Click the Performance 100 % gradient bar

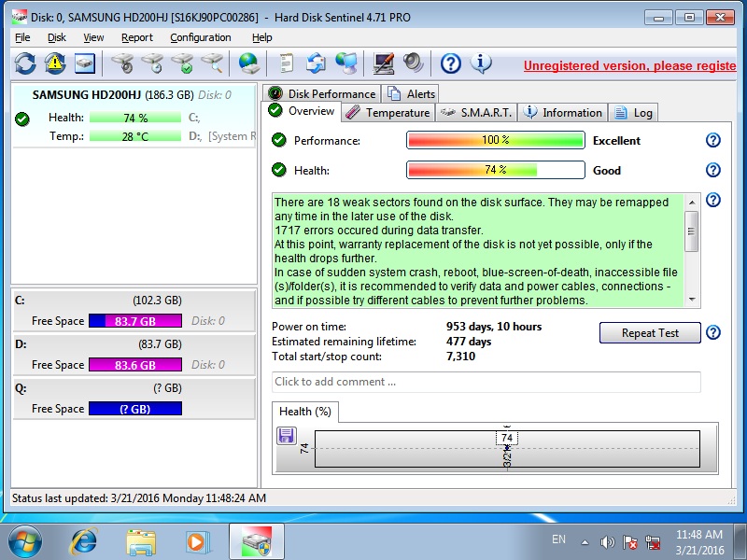(x=496, y=141)
